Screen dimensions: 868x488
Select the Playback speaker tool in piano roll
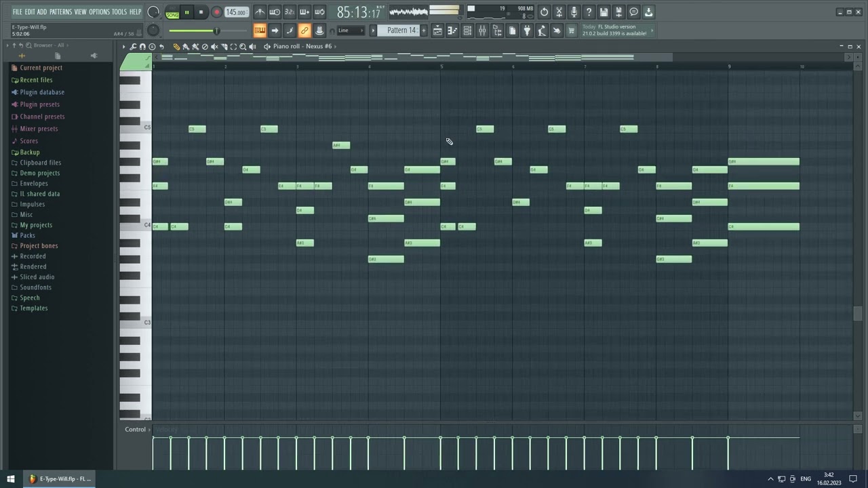click(252, 46)
